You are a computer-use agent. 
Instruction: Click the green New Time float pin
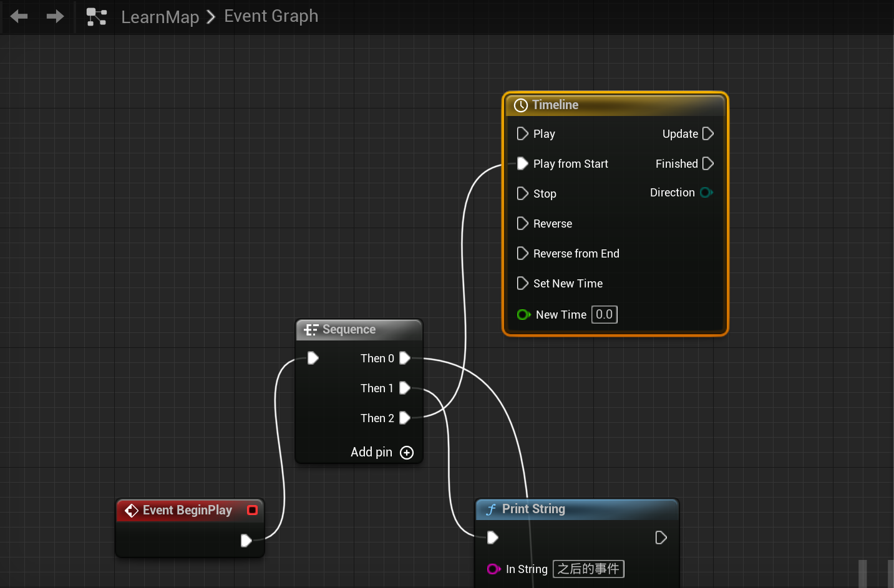(524, 315)
